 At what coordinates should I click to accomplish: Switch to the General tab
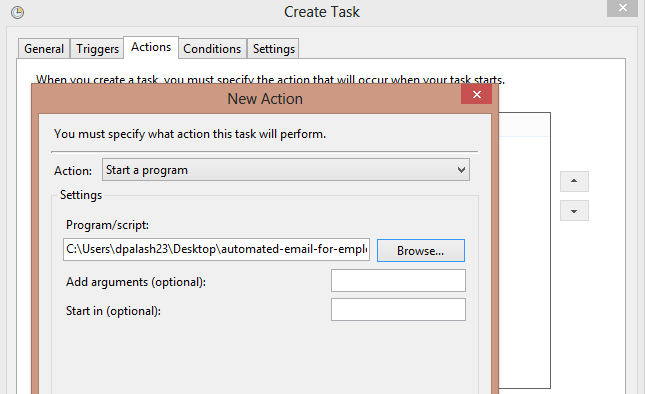(x=44, y=49)
